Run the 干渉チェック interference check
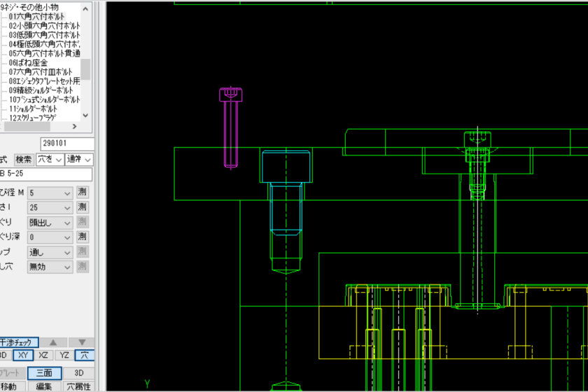The width and height of the screenshot is (588, 392). [x=19, y=342]
